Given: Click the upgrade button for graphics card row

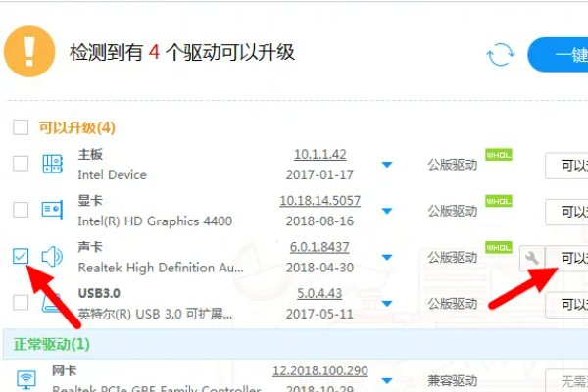Looking at the screenshot, I should (x=566, y=212).
